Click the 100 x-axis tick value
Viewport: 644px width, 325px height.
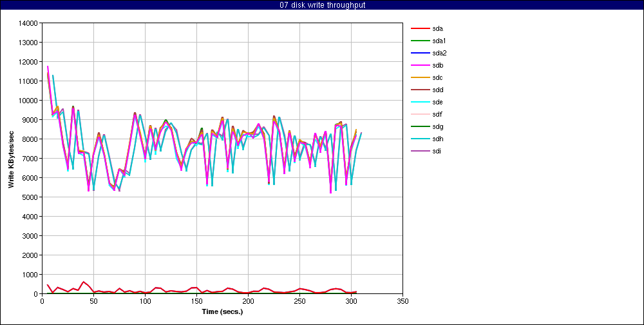pyautogui.click(x=145, y=301)
